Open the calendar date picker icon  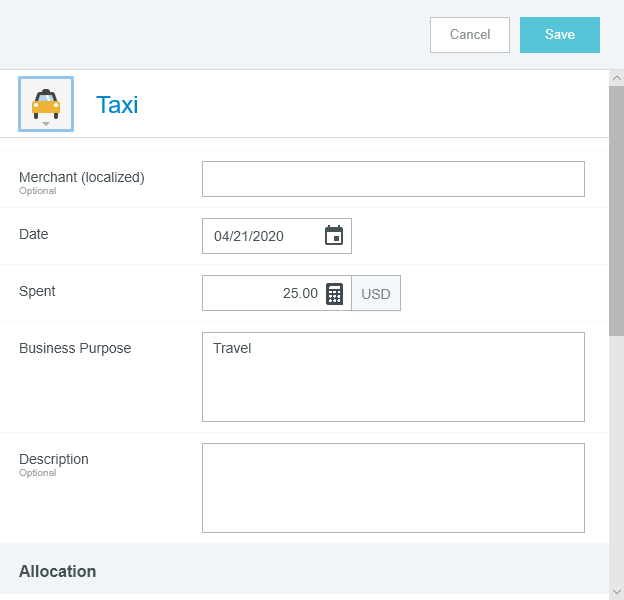334,236
